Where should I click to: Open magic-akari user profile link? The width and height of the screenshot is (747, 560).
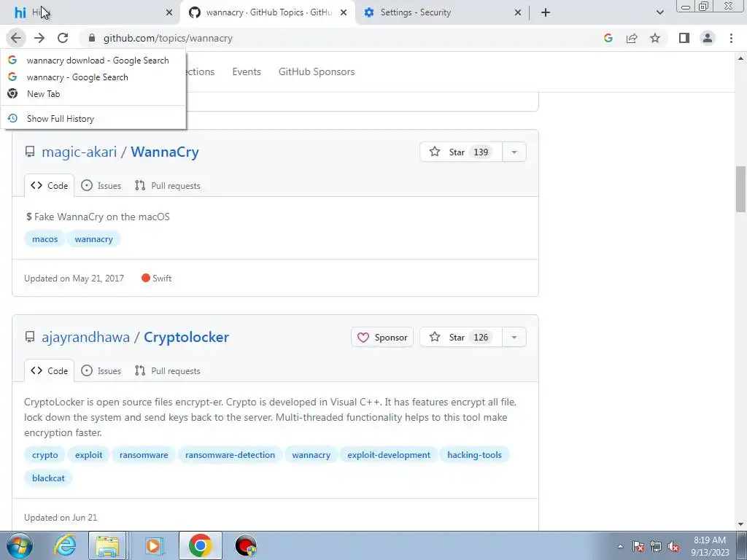tap(79, 152)
